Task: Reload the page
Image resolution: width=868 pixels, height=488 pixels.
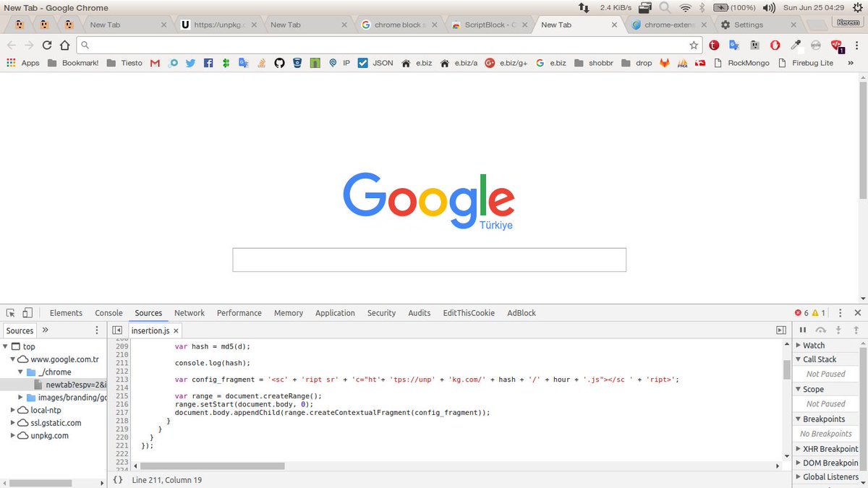Action: [x=47, y=45]
